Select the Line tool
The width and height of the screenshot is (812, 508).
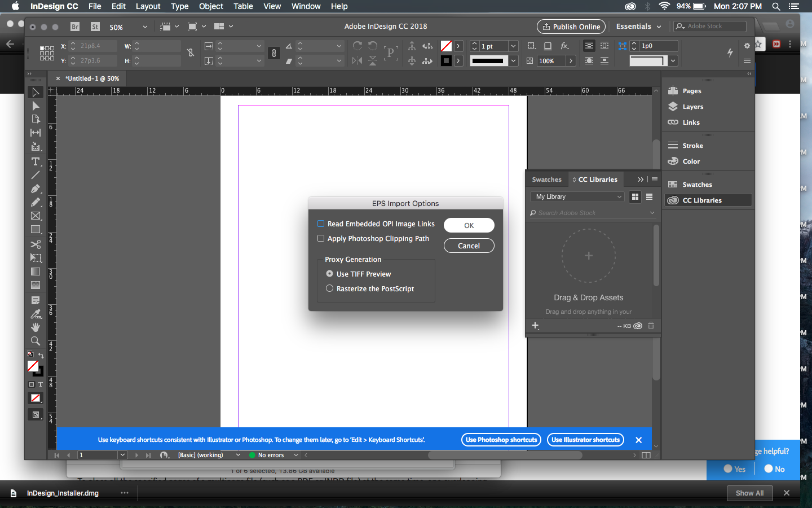pyautogui.click(x=36, y=175)
